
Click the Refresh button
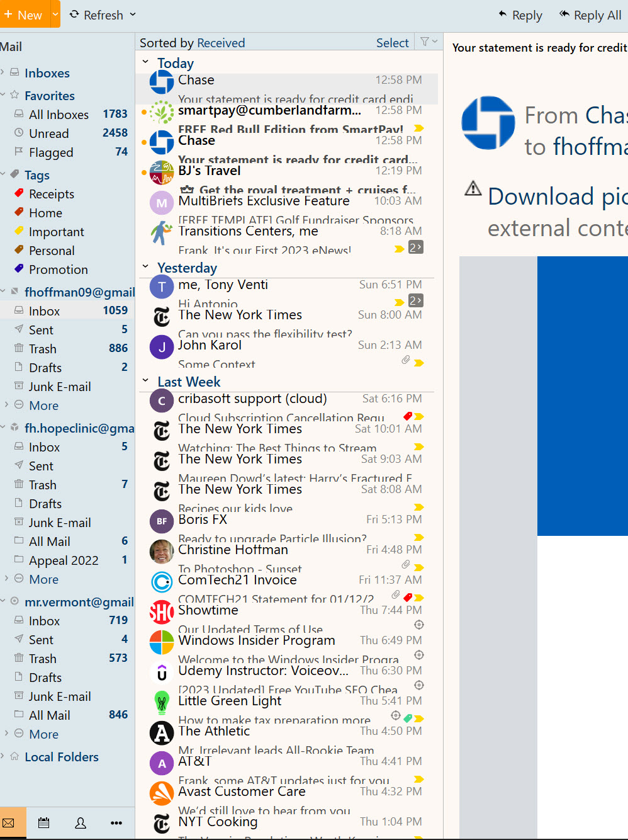click(96, 14)
